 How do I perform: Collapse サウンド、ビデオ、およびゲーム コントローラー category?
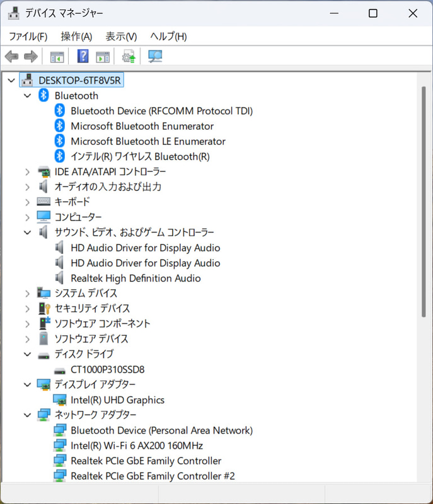[x=28, y=232]
